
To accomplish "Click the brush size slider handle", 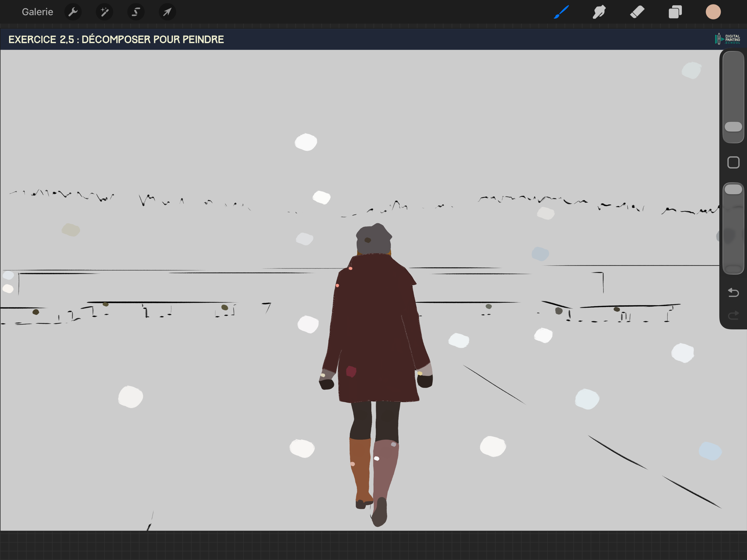I will [x=733, y=127].
